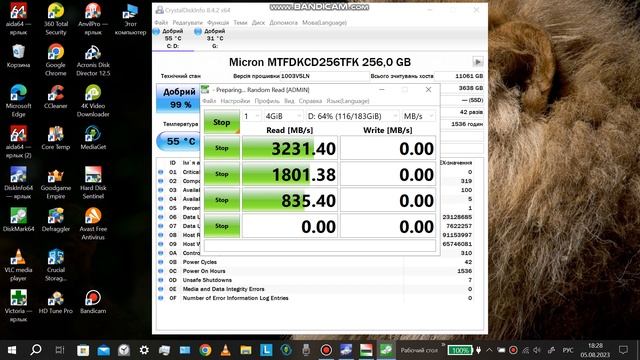Screen dimensions: 640x360
Task: Launch Avast Free Antivirus shortcut
Action: (93, 224)
